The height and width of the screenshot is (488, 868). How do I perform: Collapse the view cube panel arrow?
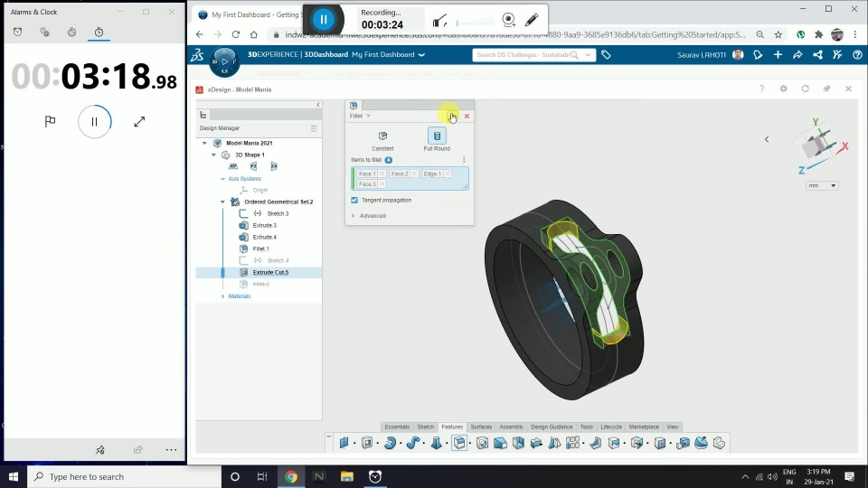pyautogui.click(x=767, y=139)
